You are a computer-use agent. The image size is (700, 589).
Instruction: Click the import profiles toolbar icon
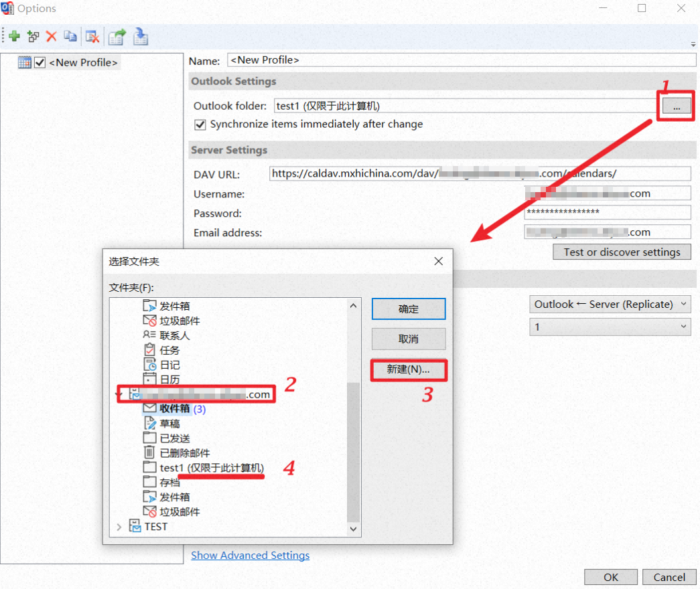pos(140,37)
